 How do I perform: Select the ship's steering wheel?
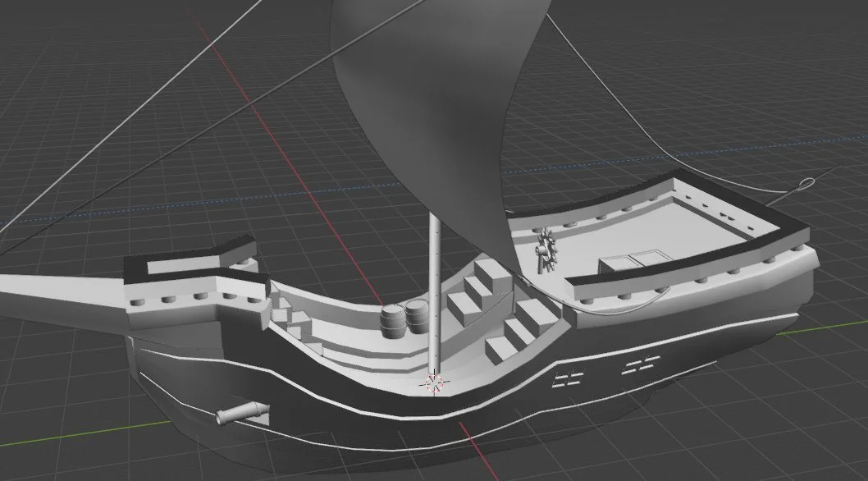click(x=546, y=250)
